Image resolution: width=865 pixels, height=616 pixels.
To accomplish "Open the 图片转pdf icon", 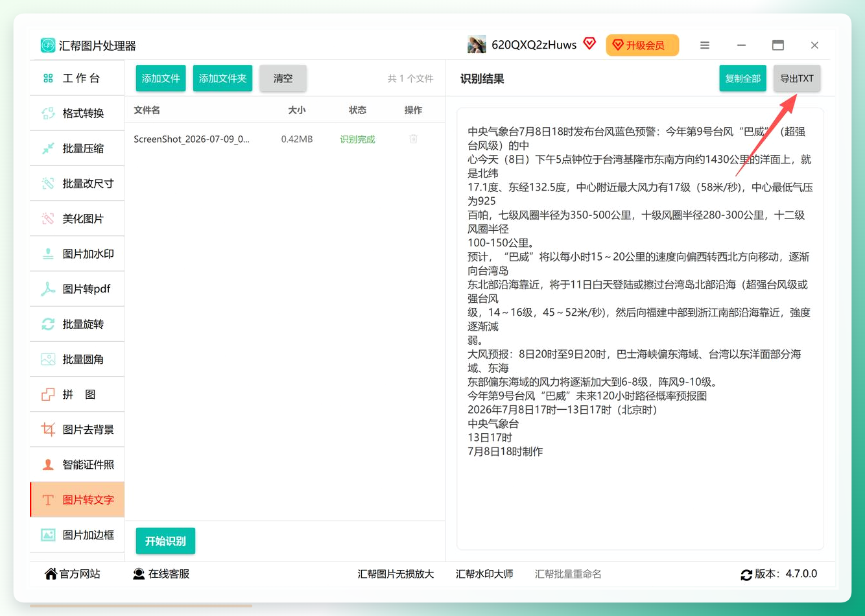I will [x=48, y=289].
